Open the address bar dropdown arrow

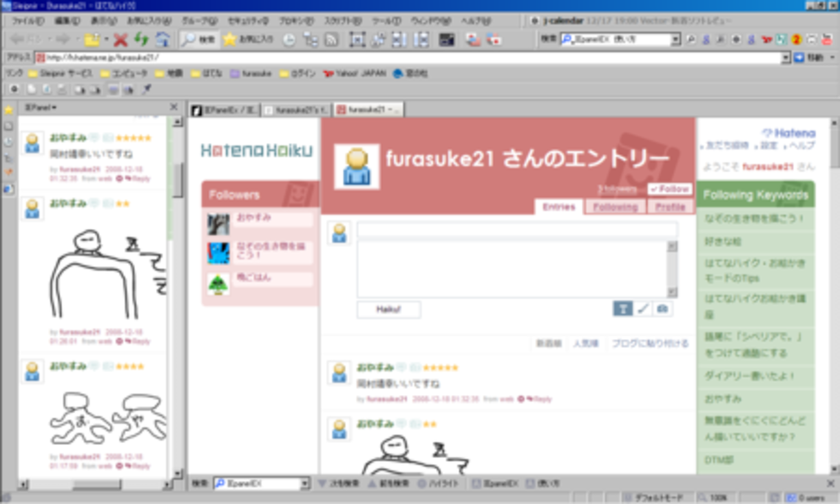point(786,58)
